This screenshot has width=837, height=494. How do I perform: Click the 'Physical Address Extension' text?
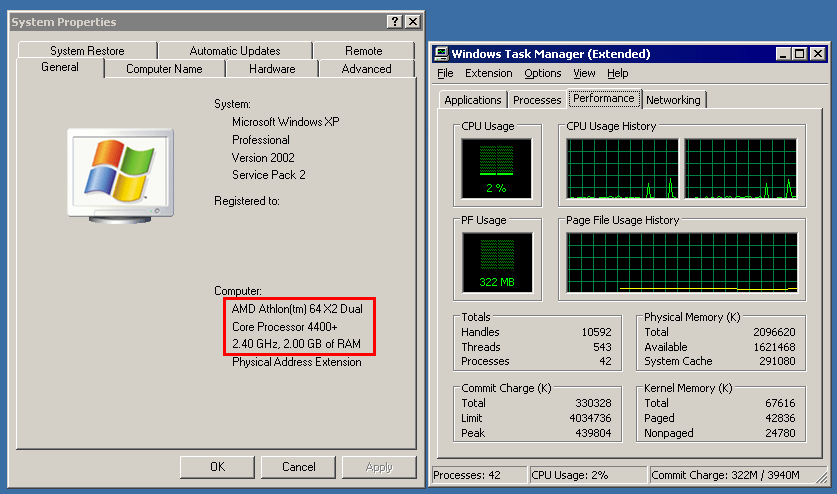(x=296, y=362)
